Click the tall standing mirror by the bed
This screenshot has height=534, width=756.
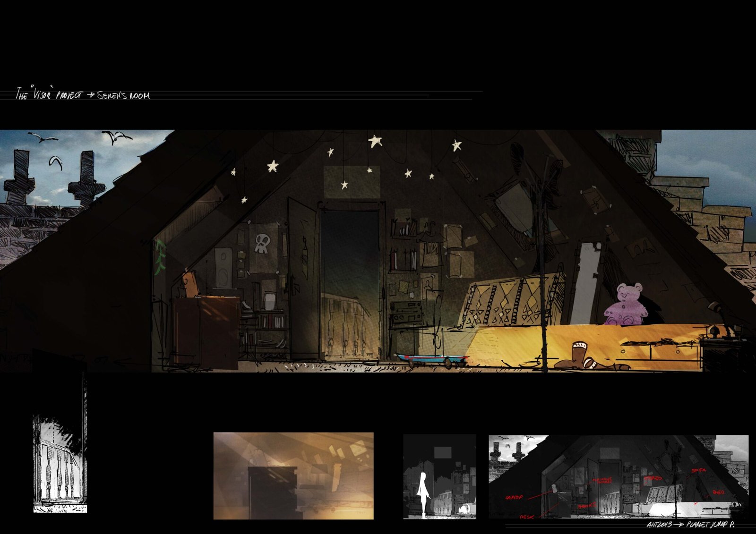coord(585,283)
